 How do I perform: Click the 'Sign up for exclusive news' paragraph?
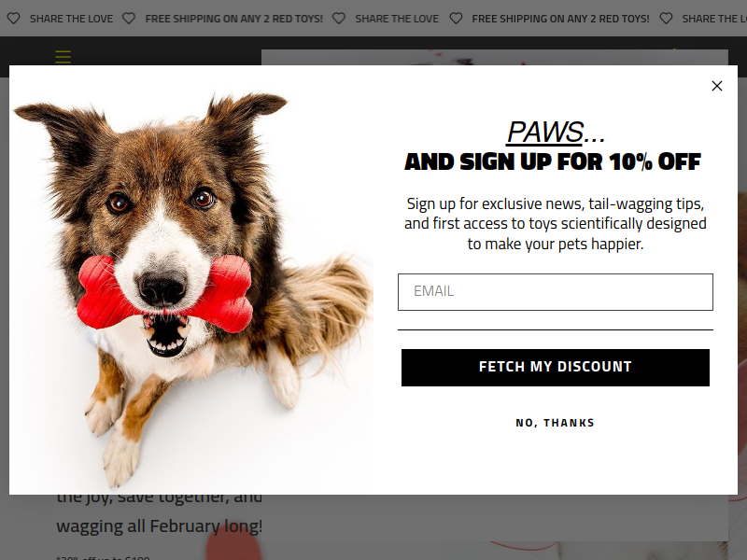[x=556, y=223]
